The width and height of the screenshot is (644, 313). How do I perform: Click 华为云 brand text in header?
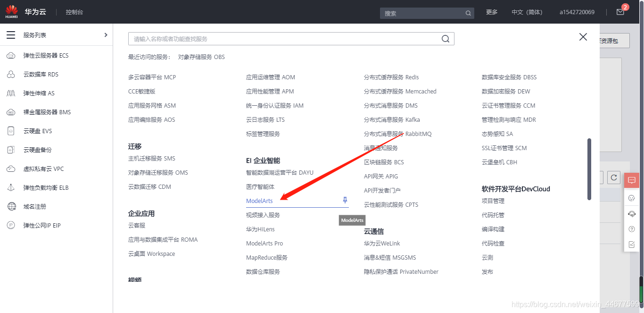pos(35,12)
